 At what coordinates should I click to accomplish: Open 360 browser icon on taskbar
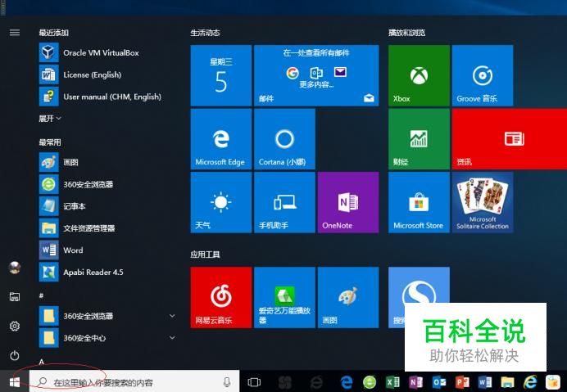(x=370, y=382)
